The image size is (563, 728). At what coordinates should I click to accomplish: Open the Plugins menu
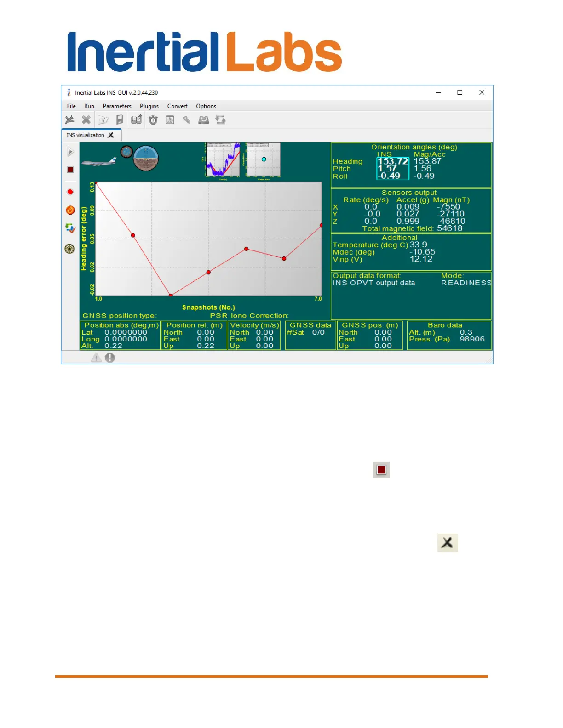149,106
